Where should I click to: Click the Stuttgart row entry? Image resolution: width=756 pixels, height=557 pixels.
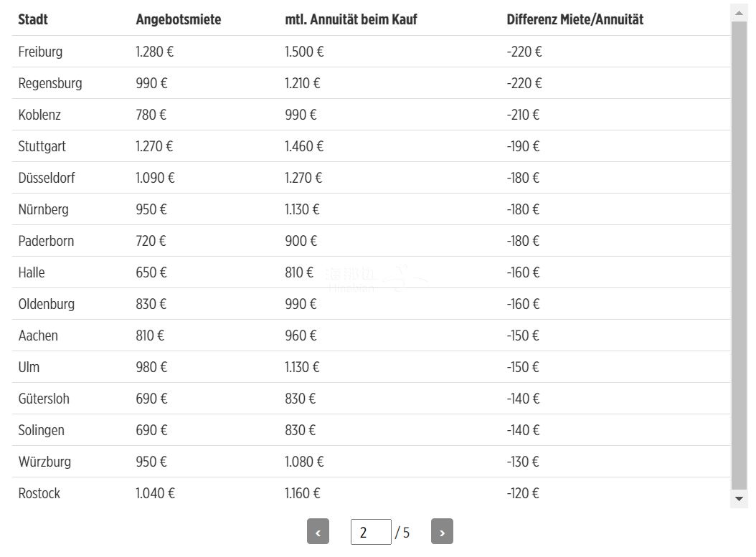tap(372, 146)
